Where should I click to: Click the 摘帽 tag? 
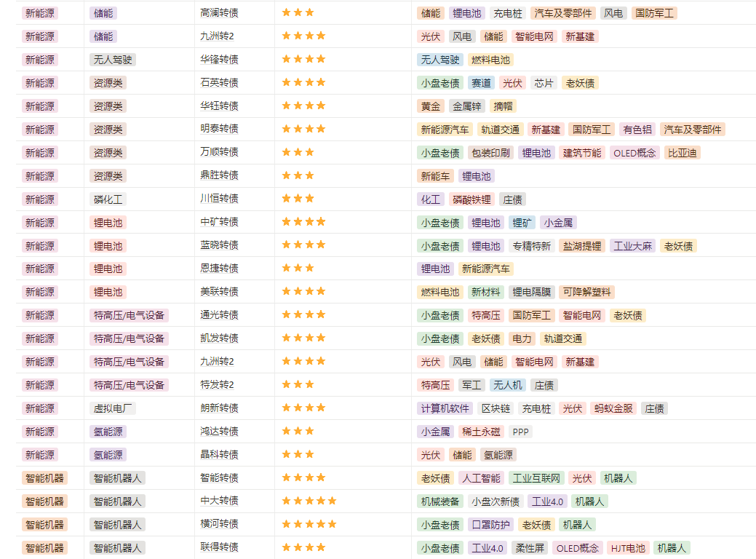click(503, 106)
